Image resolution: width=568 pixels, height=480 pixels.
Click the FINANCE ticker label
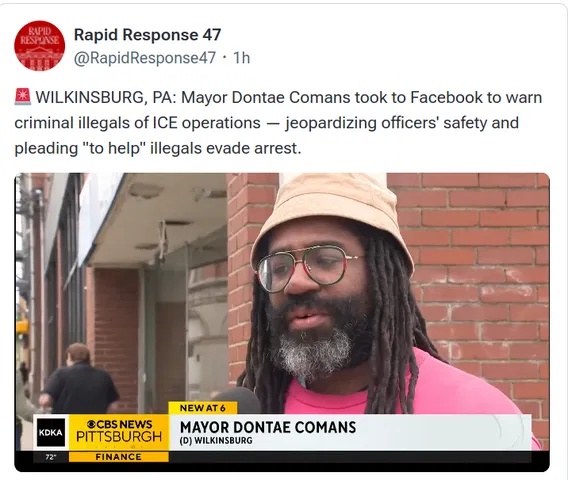[x=118, y=457]
